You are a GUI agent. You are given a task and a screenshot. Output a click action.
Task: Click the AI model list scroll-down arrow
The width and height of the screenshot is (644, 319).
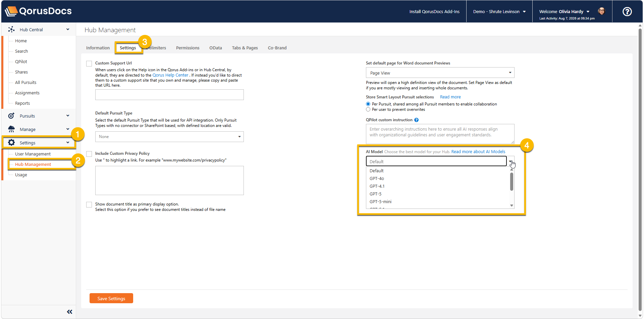512,206
